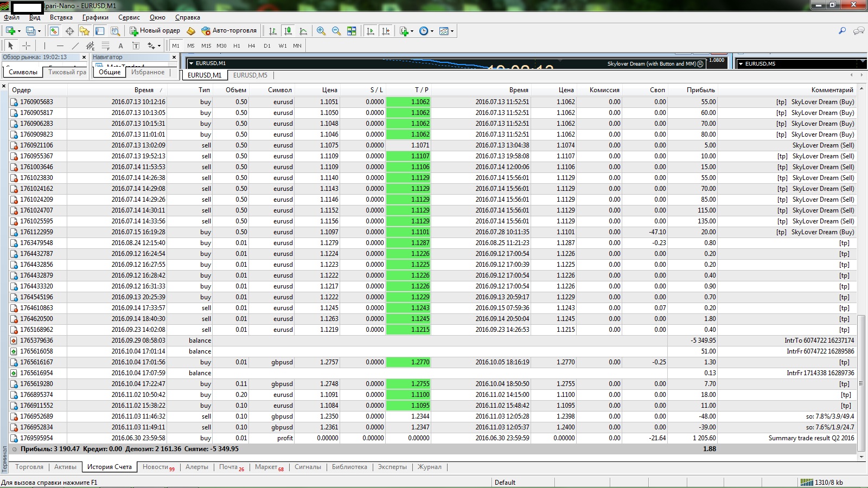The height and width of the screenshot is (488, 868).
Task: Click the 1310/8 kb connection status
Action: tap(822, 482)
